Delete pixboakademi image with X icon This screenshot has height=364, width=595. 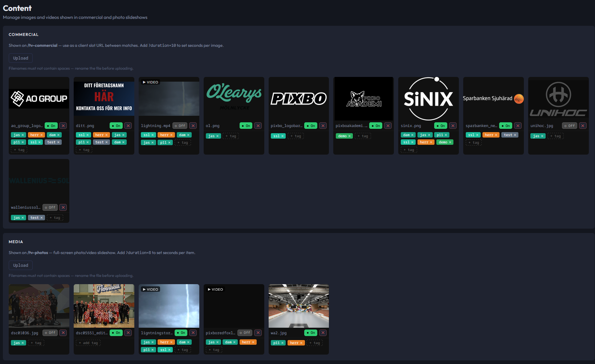point(388,126)
